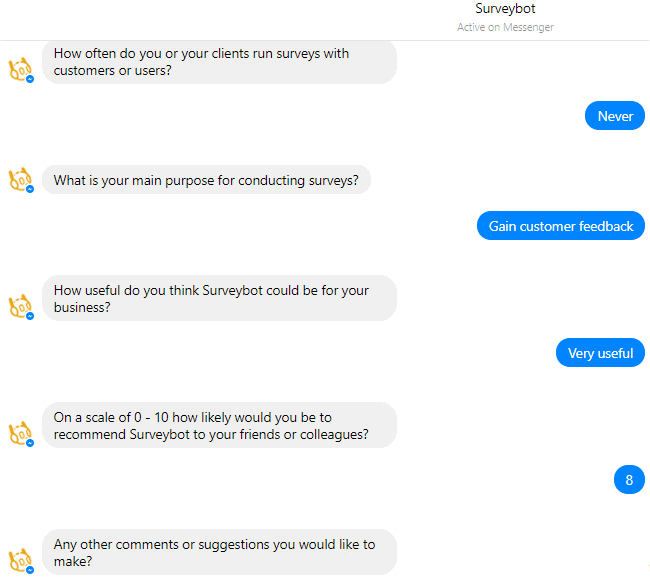
Task: Select the Never reply bubble
Action: pyautogui.click(x=615, y=116)
